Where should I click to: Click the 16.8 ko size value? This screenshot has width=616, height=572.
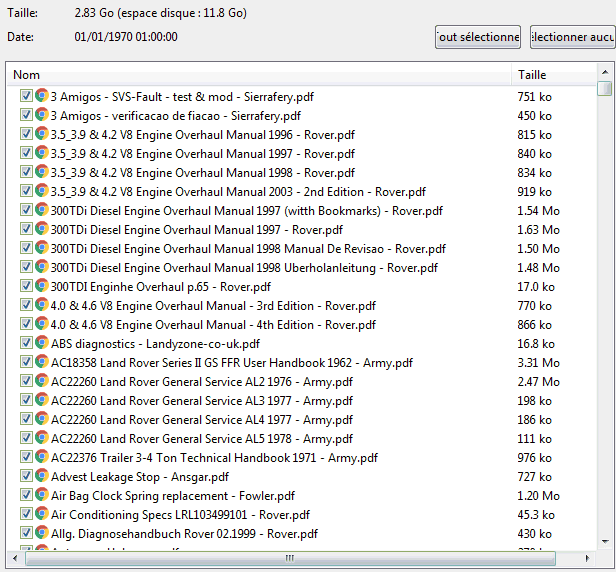click(536, 344)
